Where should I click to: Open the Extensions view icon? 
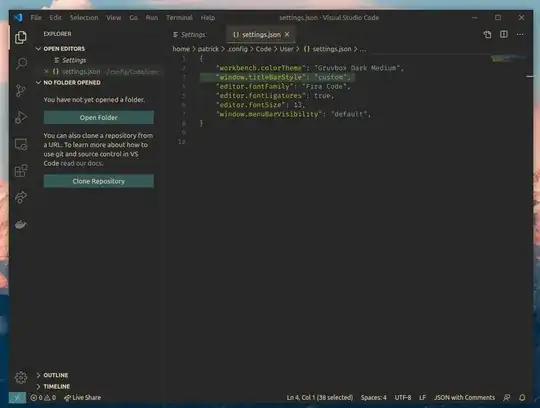pyautogui.click(x=21, y=171)
